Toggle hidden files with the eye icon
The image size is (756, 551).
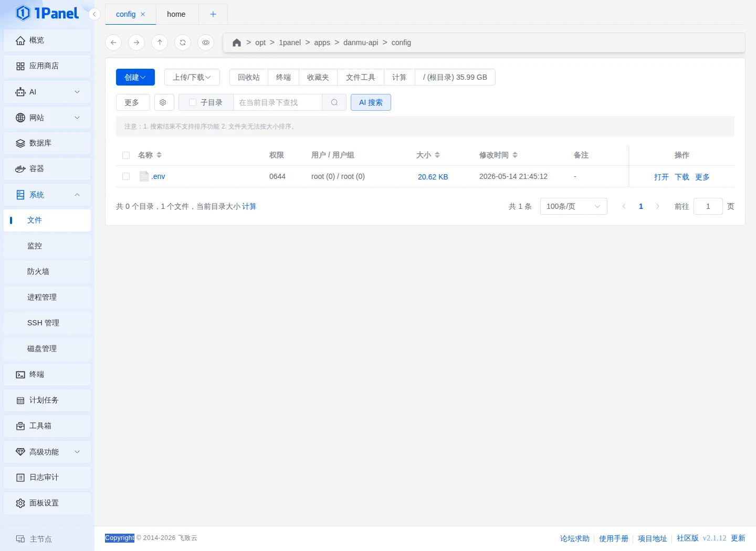206,43
